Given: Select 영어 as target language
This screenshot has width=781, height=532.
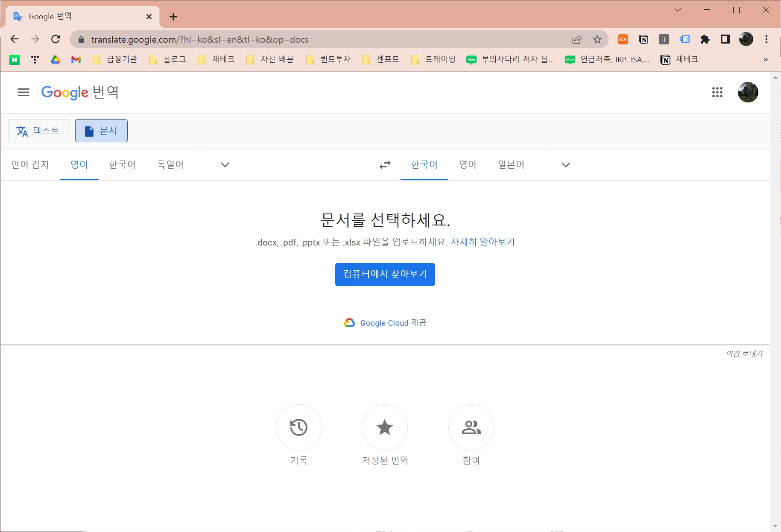Looking at the screenshot, I should 468,165.
